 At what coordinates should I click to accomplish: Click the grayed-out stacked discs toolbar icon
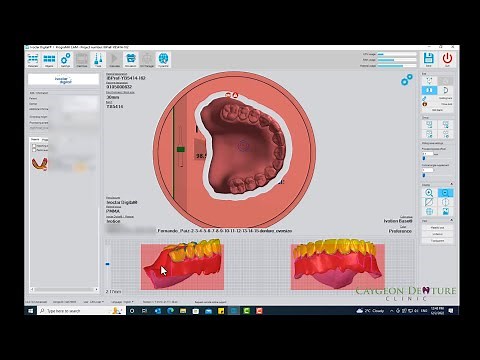coord(82,59)
